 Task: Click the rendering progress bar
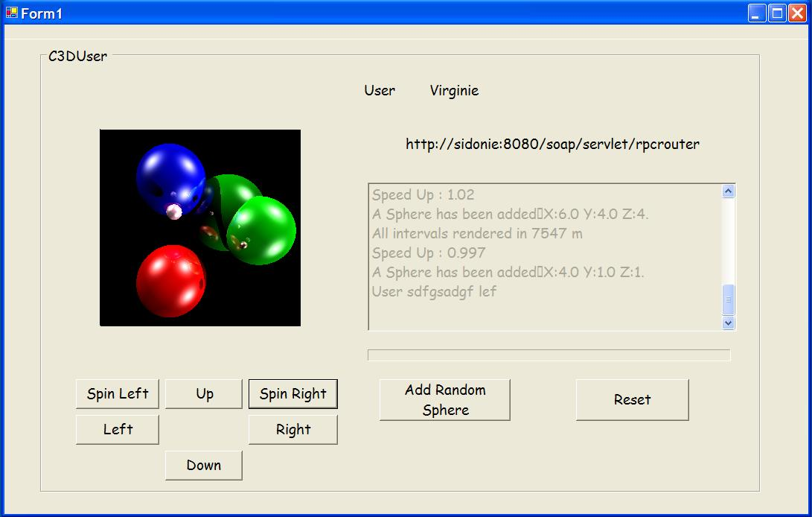549,355
